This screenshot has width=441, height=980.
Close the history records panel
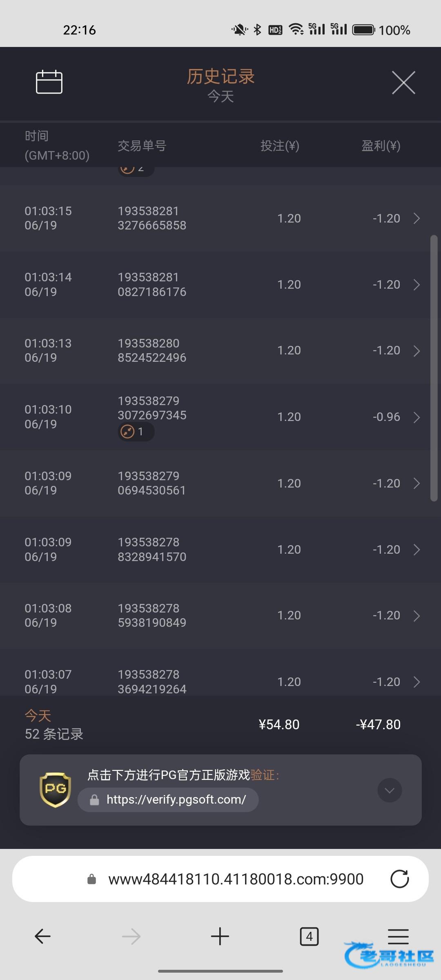click(x=403, y=82)
